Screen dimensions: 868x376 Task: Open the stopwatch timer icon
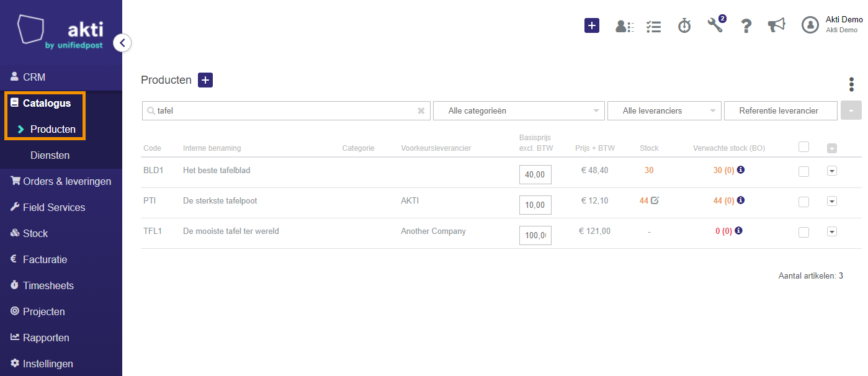[684, 25]
